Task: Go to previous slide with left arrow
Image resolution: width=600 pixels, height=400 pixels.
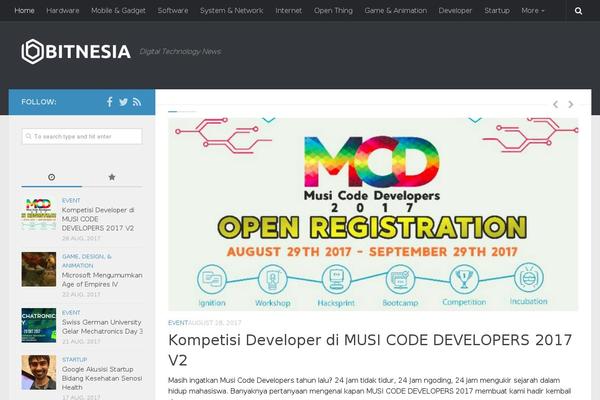Action: (x=556, y=104)
